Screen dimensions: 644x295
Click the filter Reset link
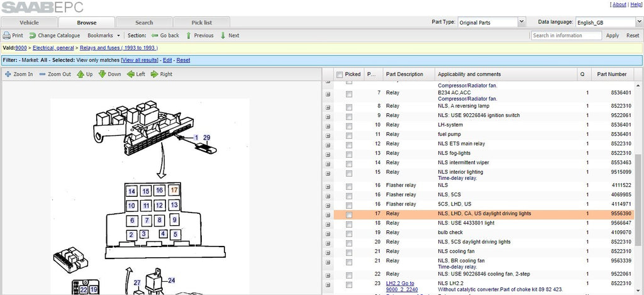[x=183, y=60]
